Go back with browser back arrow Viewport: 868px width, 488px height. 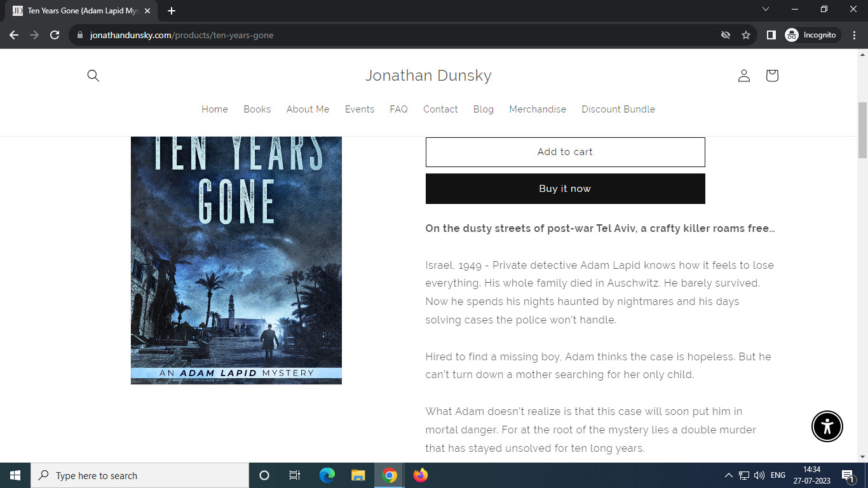coord(14,35)
